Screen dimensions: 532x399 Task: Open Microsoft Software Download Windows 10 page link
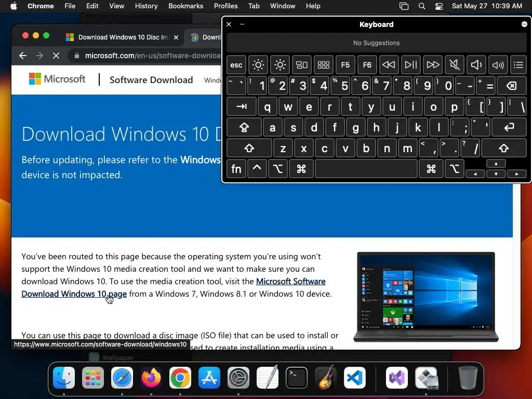coord(174,287)
